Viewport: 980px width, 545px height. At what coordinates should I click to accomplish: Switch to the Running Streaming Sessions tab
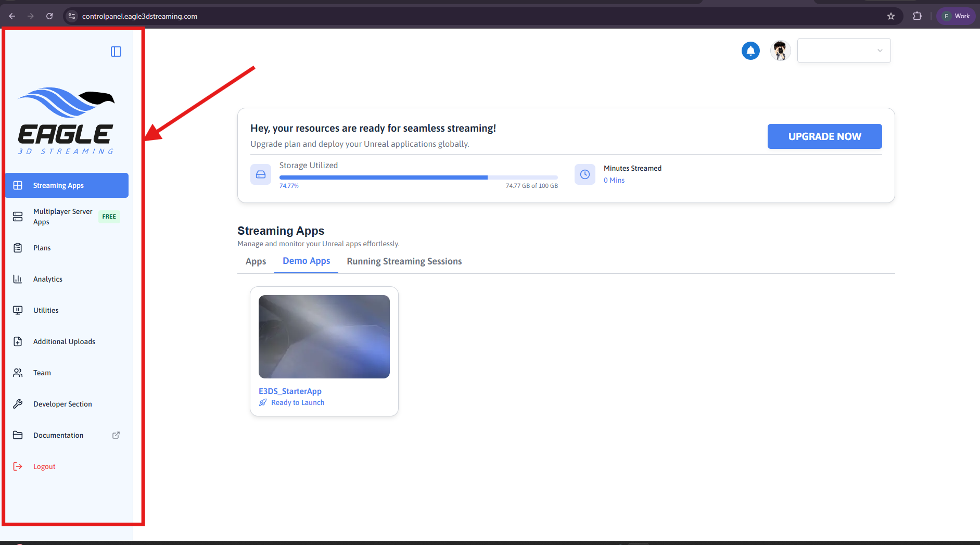404,261
